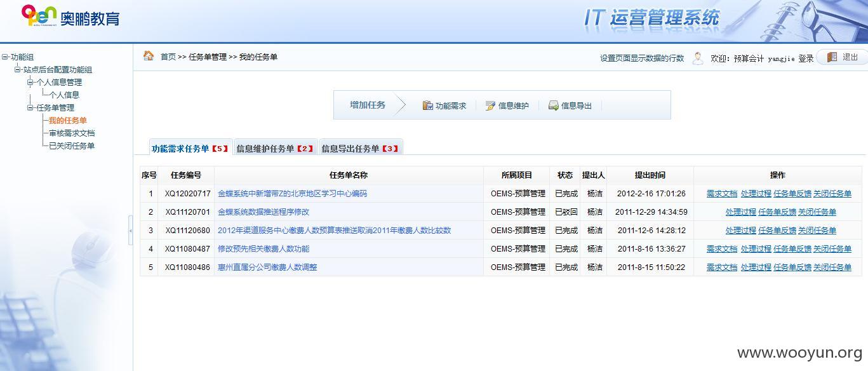Switch to 功能需求任务单 tab

tap(190, 148)
